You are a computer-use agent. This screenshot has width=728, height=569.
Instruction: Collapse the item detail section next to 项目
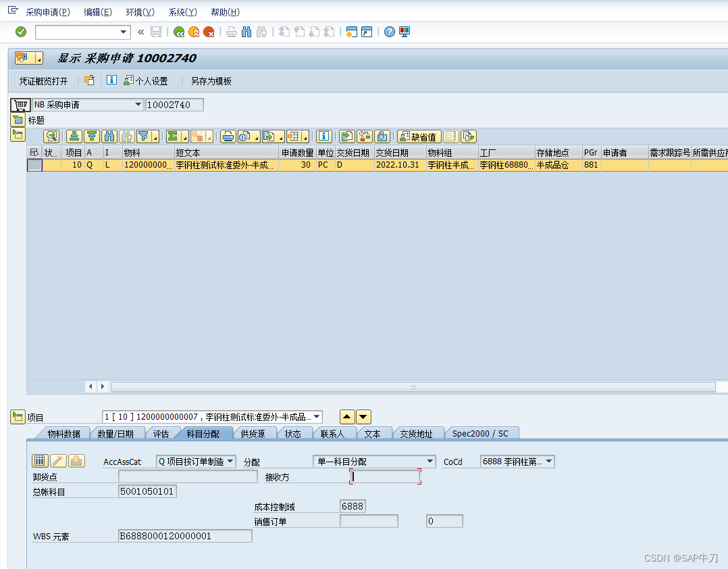pyautogui.click(x=18, y=417)
